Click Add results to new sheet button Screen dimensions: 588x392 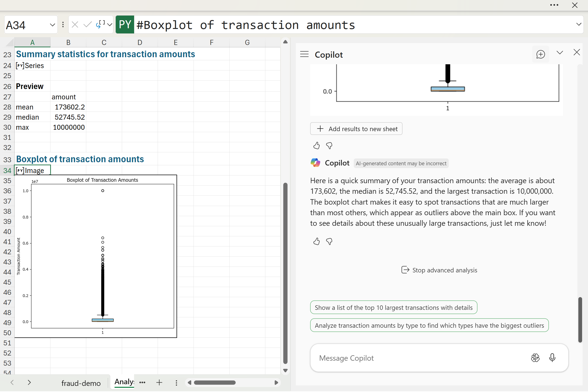pyautogui.click(x=356, y=129)
